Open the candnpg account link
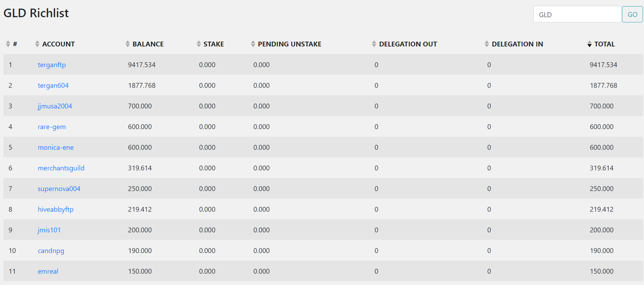Screen dimensions: 644x285 point(51,251)
